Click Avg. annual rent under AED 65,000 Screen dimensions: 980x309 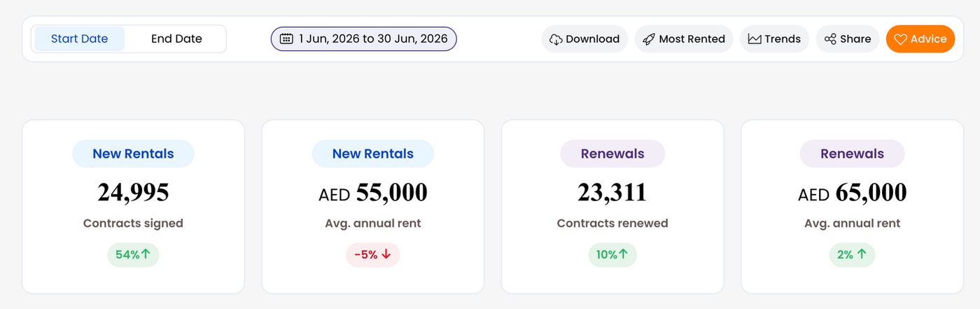click(852, 224)
